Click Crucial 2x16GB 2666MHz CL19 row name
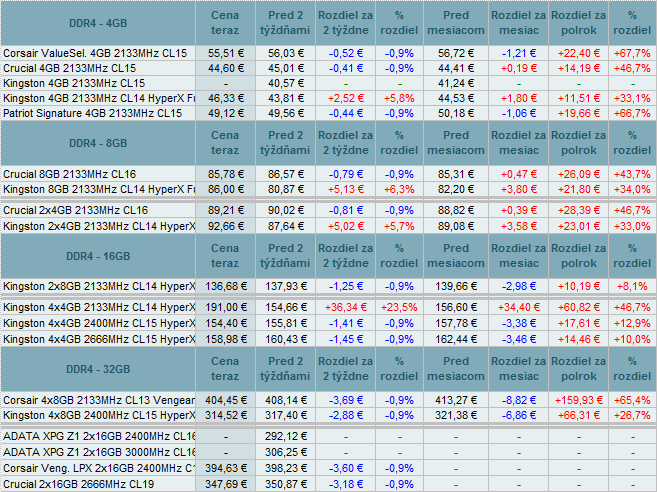Screen dimensions: 657x492 (x=78, y=484)
